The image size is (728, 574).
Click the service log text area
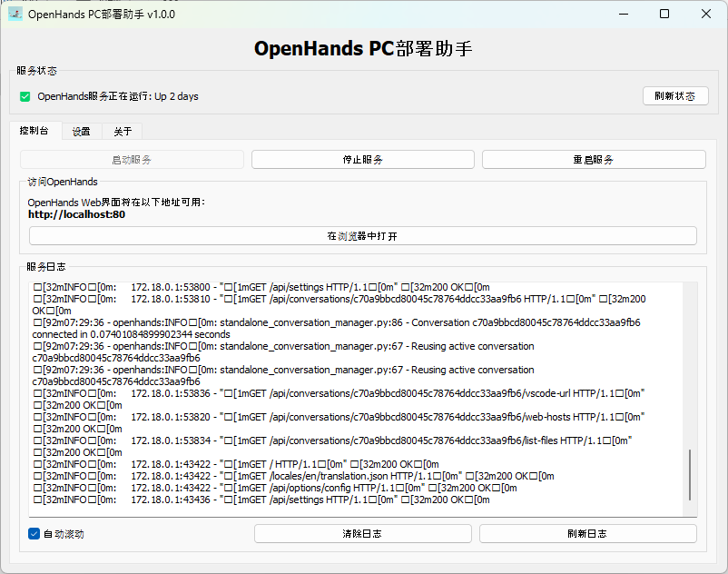357,399
